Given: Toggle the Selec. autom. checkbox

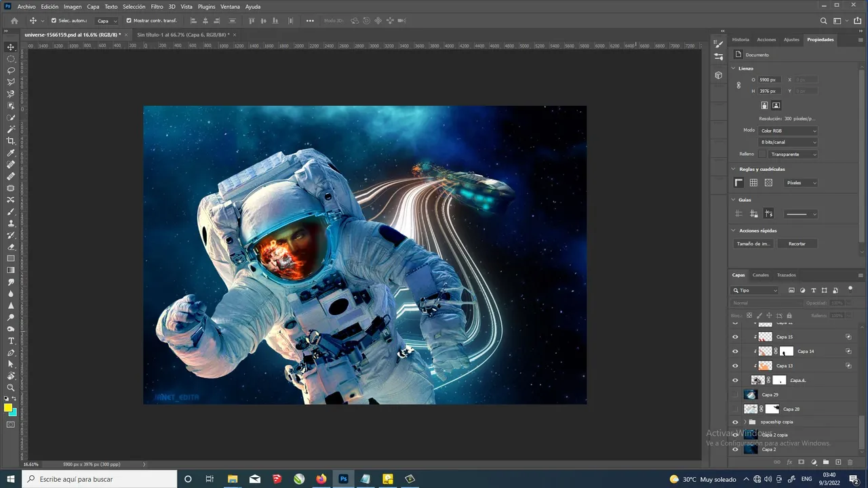Looking at the screenshot, I should (54, 20).
